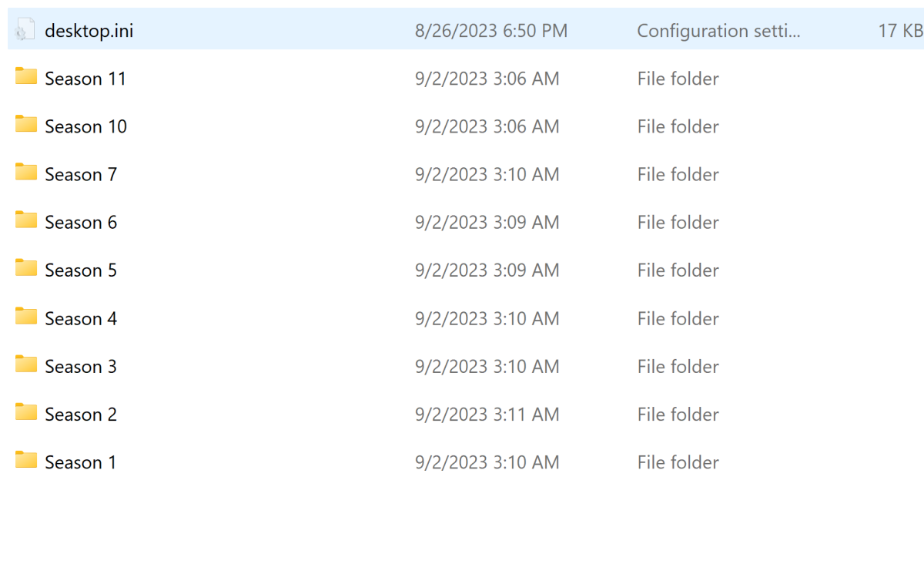Click the File folder type label for Season 5
The image size is (924, 581).
pos(677,270)
